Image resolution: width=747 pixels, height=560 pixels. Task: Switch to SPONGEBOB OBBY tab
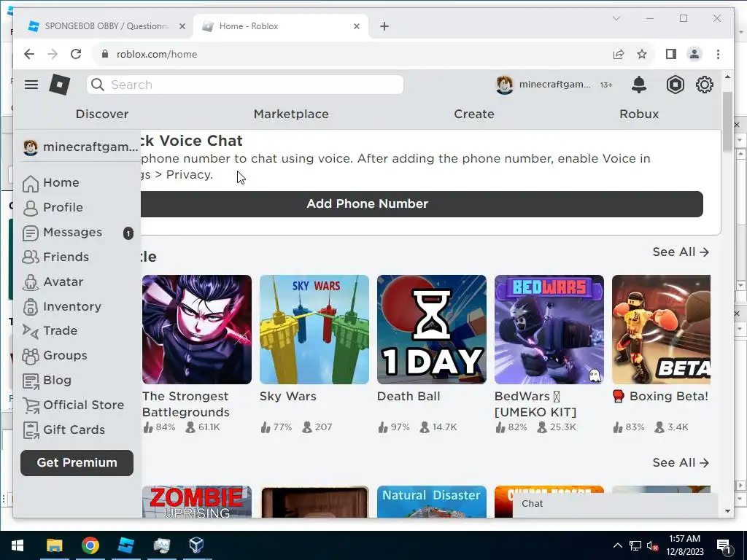click(106, 26)
